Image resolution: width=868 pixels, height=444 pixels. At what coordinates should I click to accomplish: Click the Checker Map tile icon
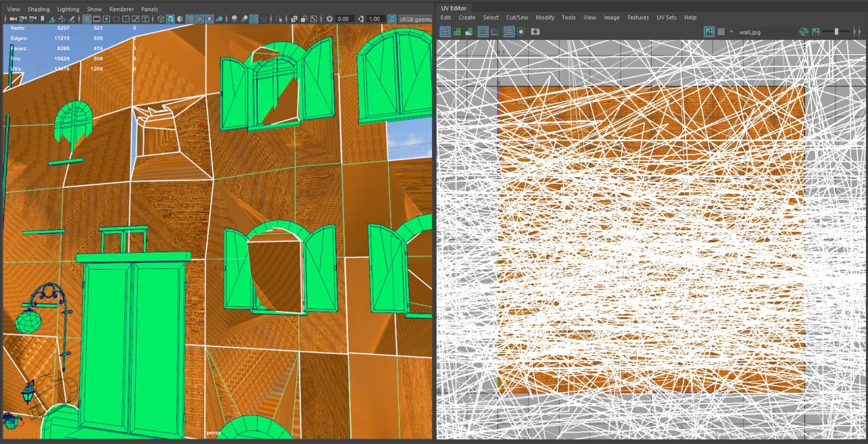[721, 31]
